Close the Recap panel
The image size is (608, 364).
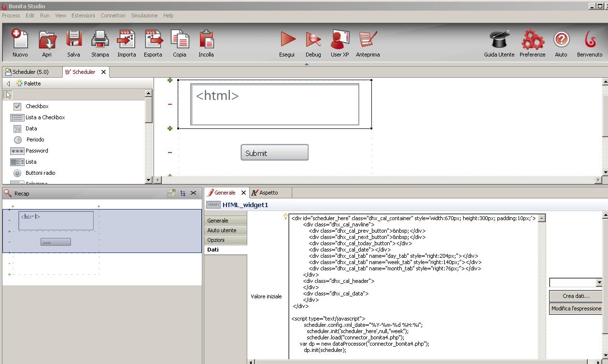pyautogui.click(x=193, y=193)
